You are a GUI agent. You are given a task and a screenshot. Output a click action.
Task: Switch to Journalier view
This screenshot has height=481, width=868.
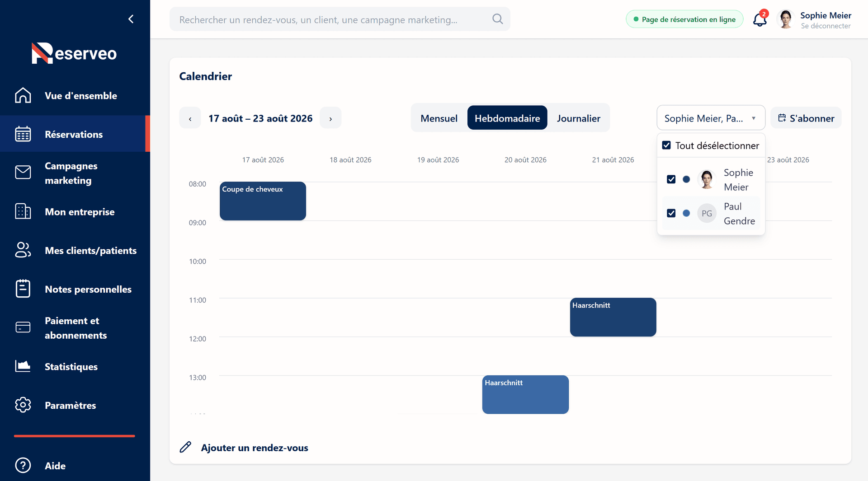click(579, 118)
